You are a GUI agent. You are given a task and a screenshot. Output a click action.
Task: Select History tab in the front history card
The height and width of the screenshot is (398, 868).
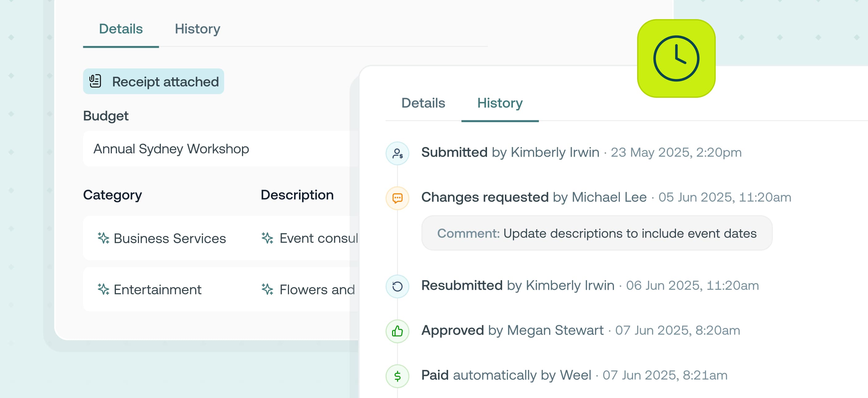[x=500, y=103]
